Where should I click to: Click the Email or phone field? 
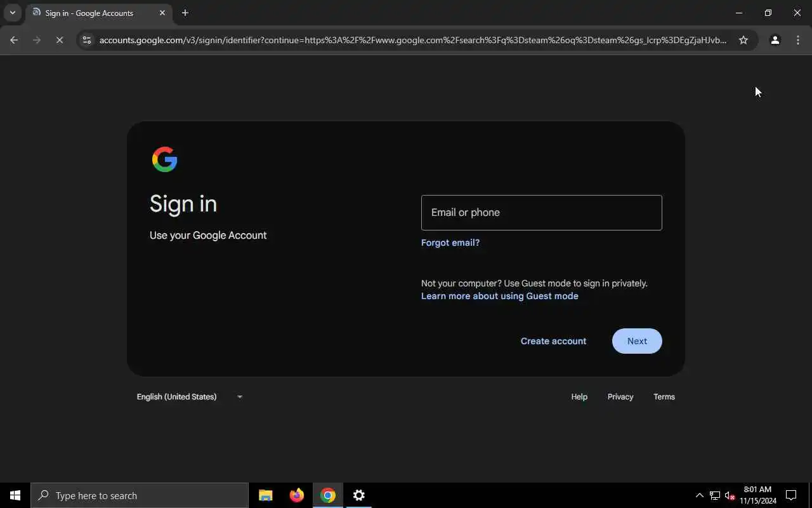[x=542, y=213]
